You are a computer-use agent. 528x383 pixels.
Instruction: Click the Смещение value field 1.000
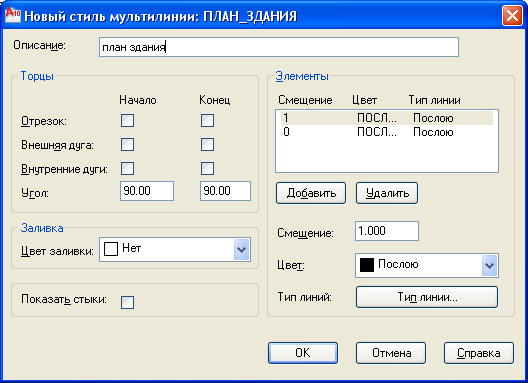tap(387, 231)
